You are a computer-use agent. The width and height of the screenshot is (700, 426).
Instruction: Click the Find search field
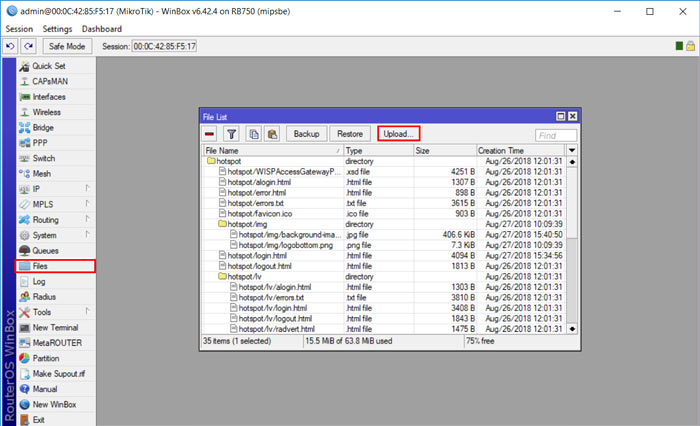(556, 135)
